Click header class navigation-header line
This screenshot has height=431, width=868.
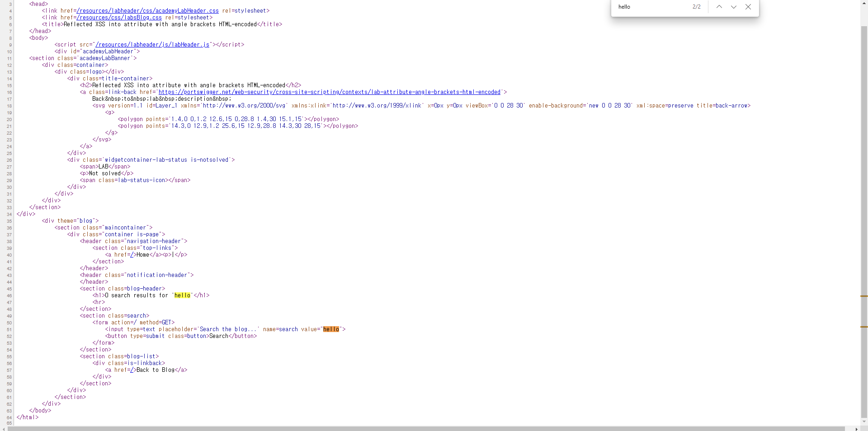pos(133,241)
